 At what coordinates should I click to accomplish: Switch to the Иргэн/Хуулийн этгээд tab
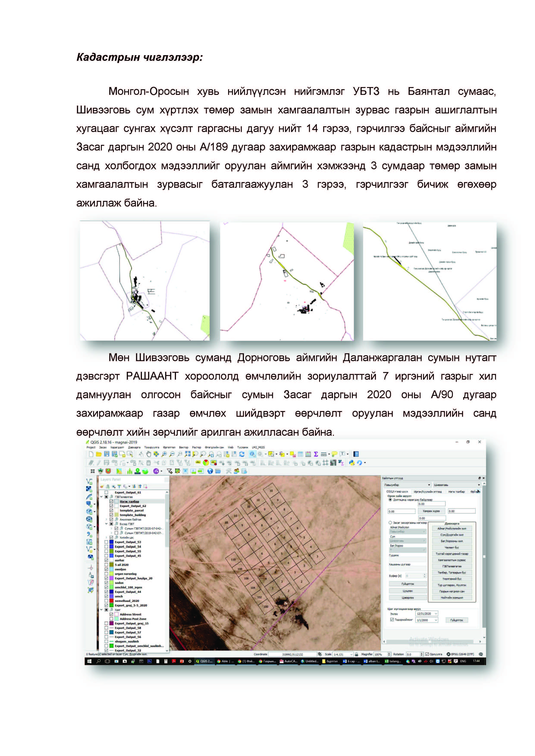428,492
